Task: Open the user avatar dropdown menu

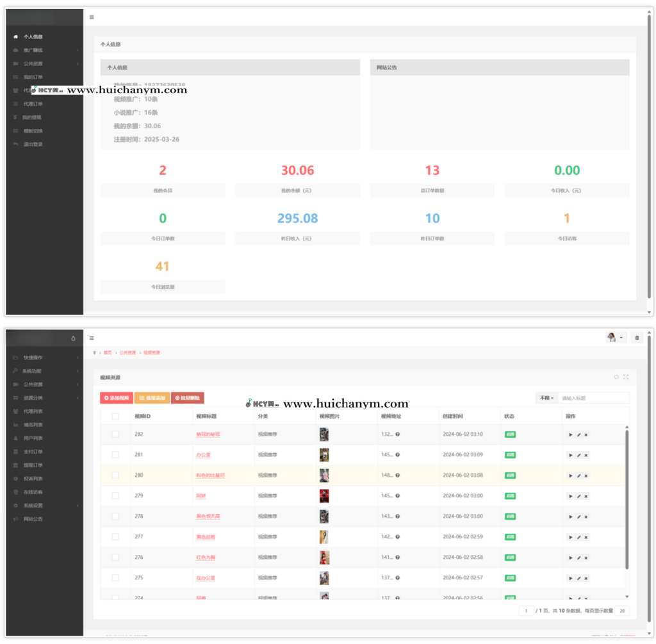Action: [x=615, y=338]
